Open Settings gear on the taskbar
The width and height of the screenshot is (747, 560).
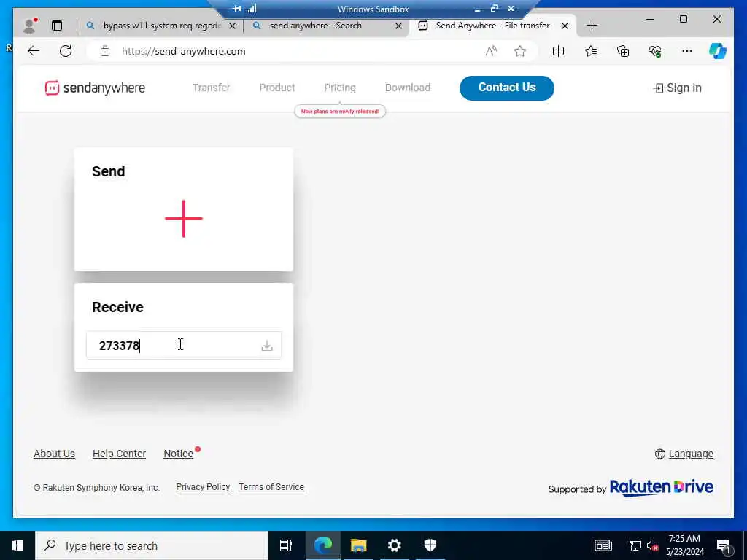click(x=395, y=545)
